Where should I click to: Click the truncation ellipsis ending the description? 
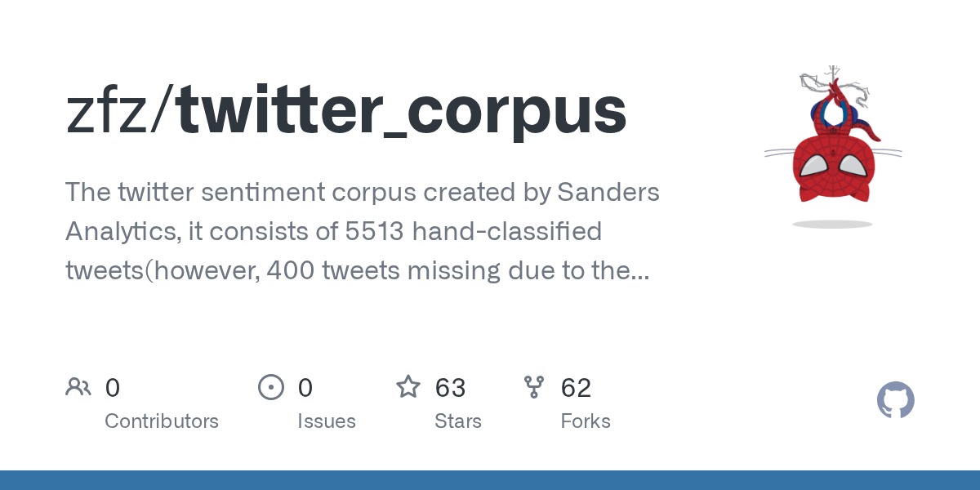(642, 271)
